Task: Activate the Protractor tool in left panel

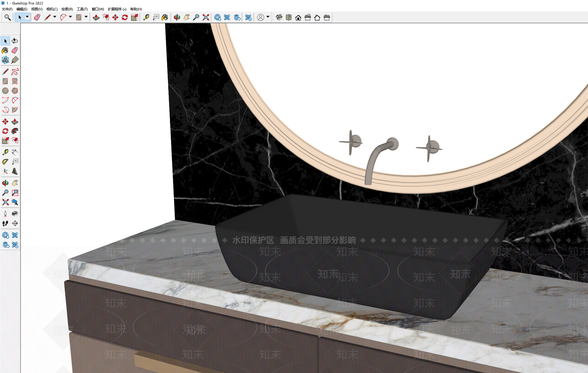Action: point(5,162)
